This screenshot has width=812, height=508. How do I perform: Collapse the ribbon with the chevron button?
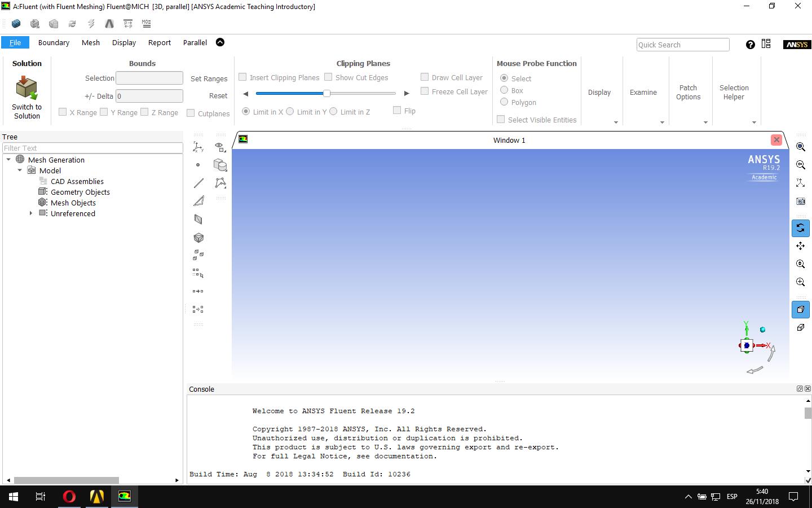(220, 42)
